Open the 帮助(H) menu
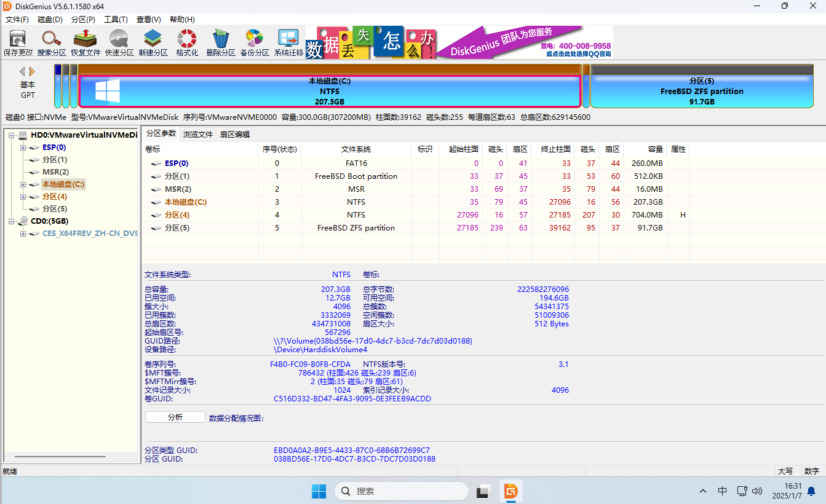Screen dimensions: 826x504 [182, 20]
